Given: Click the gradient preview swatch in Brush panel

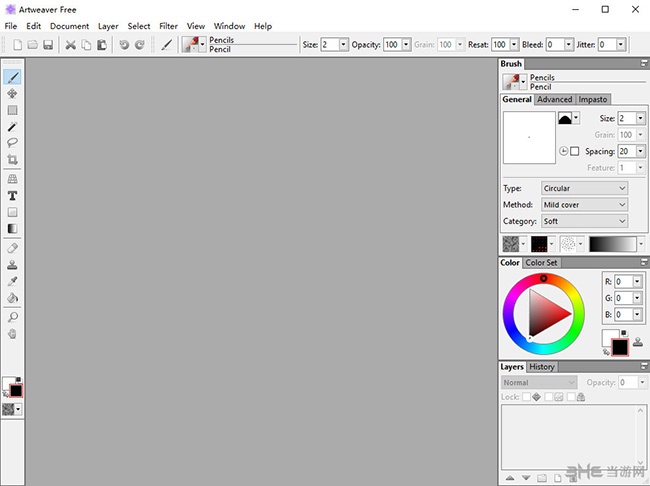Looking at the screenshot, I should pos(613,244).
